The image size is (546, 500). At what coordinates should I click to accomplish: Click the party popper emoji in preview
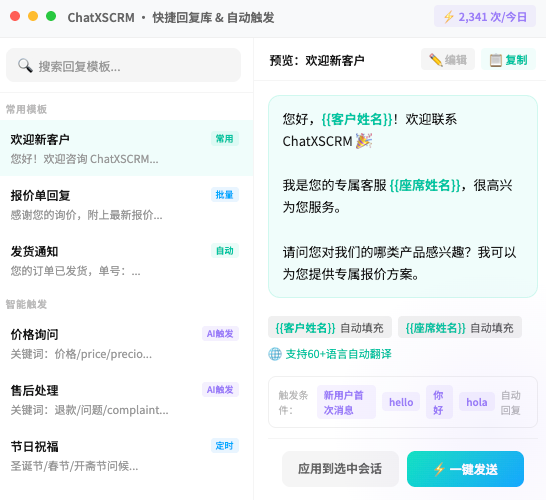(x=364, y=141)
